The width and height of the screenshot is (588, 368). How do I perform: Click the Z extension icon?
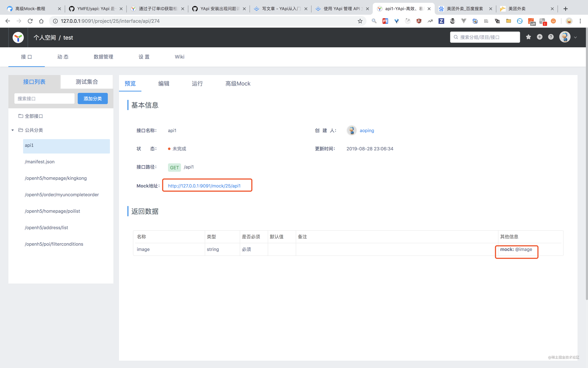441,21
